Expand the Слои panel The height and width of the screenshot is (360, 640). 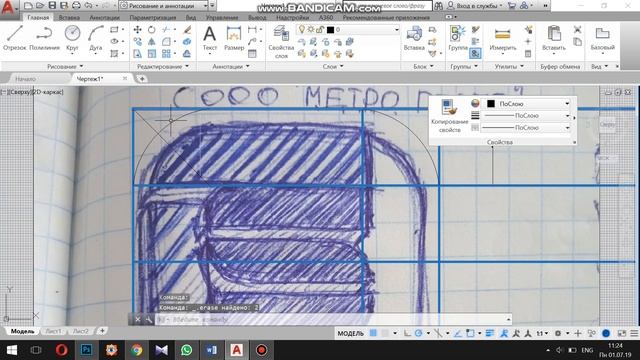pyautogui.click(x=333, y=66)
